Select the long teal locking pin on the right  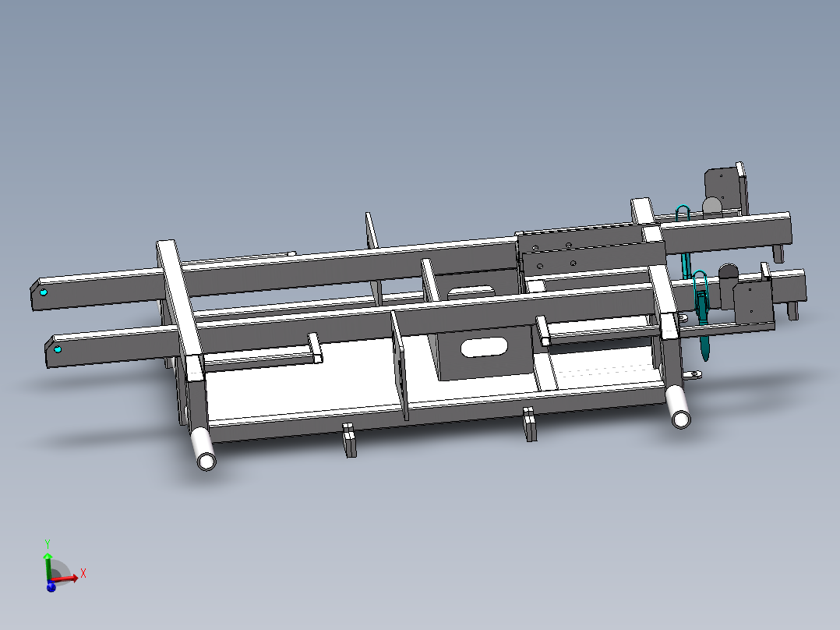703,327
